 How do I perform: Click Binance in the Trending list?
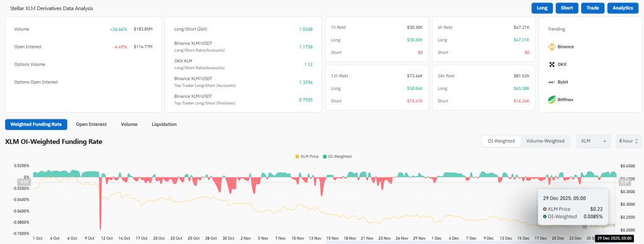tap(565, 47)
